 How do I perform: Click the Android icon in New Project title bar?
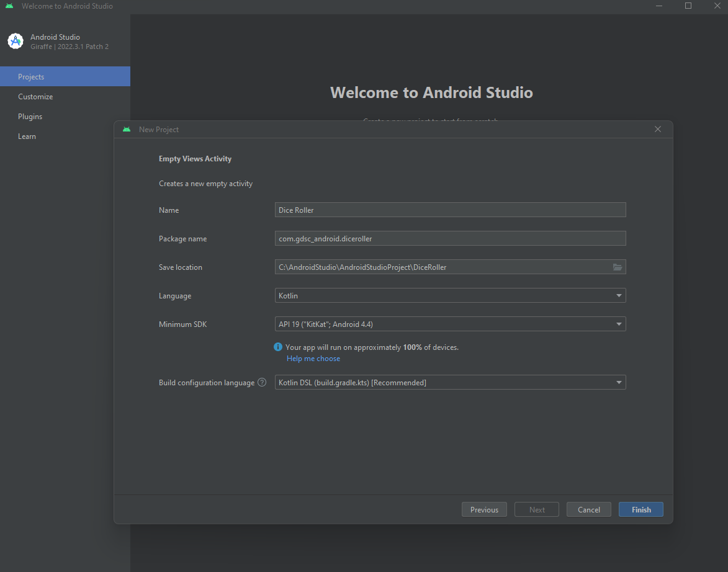[x=126, y=130]
